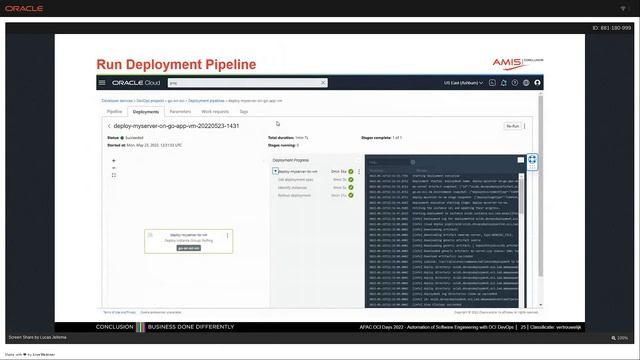Open the actions menu for the deploy-myserver stage row
Image resolution: width=640 pixels, height=360 pixels.
(x=359, y=171)
